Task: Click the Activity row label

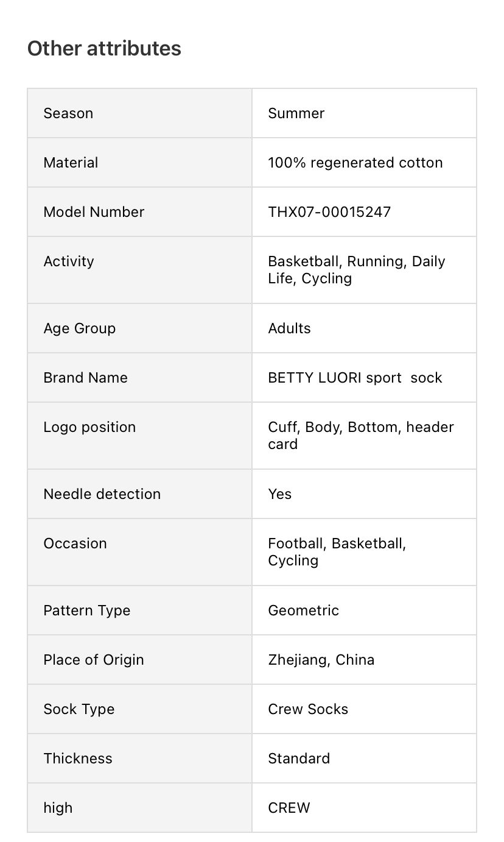Action: (x=69, y=261)
